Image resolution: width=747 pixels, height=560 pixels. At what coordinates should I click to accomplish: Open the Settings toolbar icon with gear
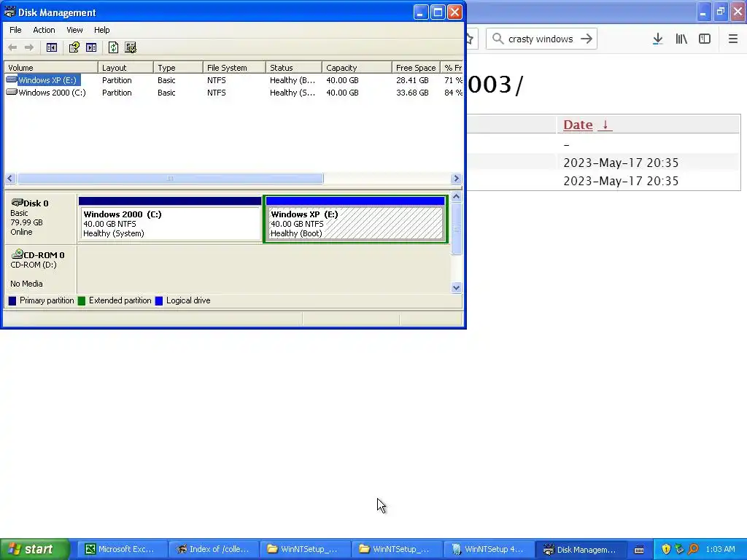click(131, 47)
